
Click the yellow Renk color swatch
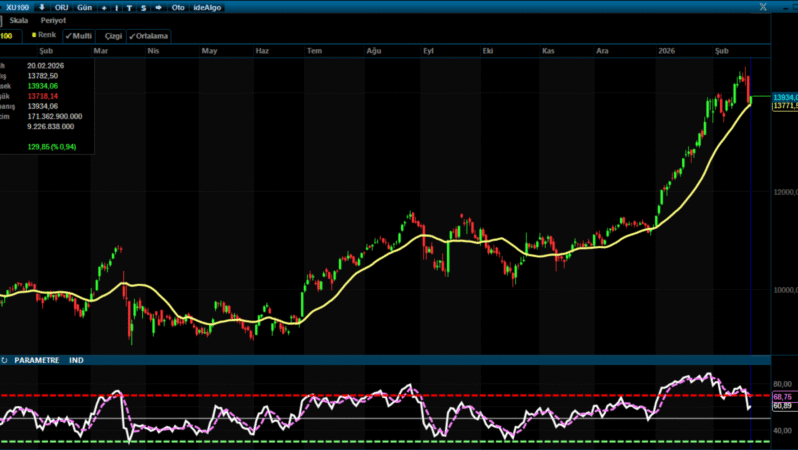tap(35, 35)
